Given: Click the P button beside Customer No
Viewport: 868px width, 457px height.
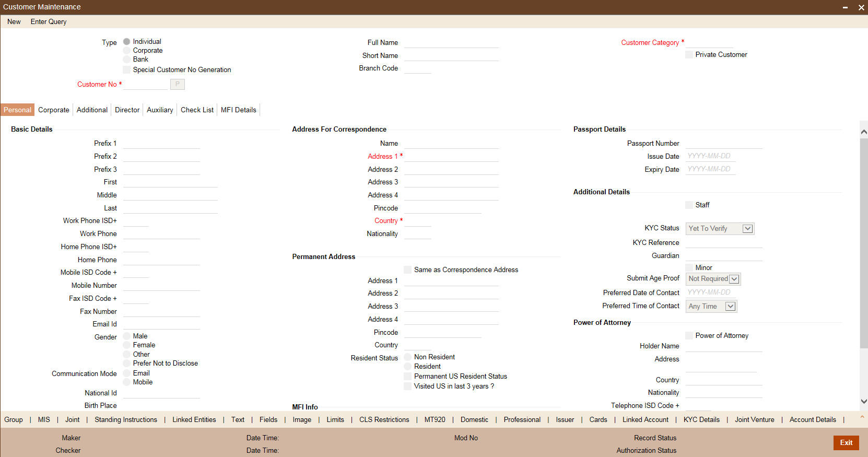Looking at the screenshot, I should pyautogui.click(x=178, y=84).
